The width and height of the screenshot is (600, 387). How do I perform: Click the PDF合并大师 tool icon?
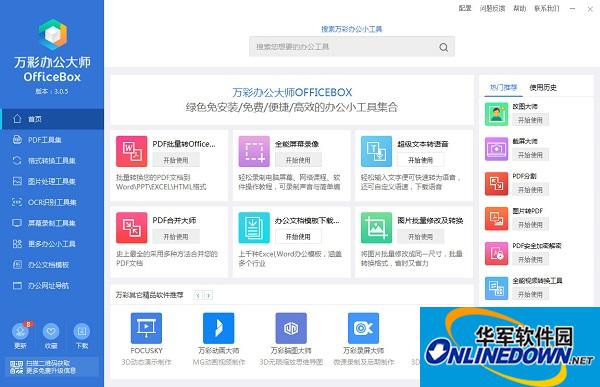point(132,228)
